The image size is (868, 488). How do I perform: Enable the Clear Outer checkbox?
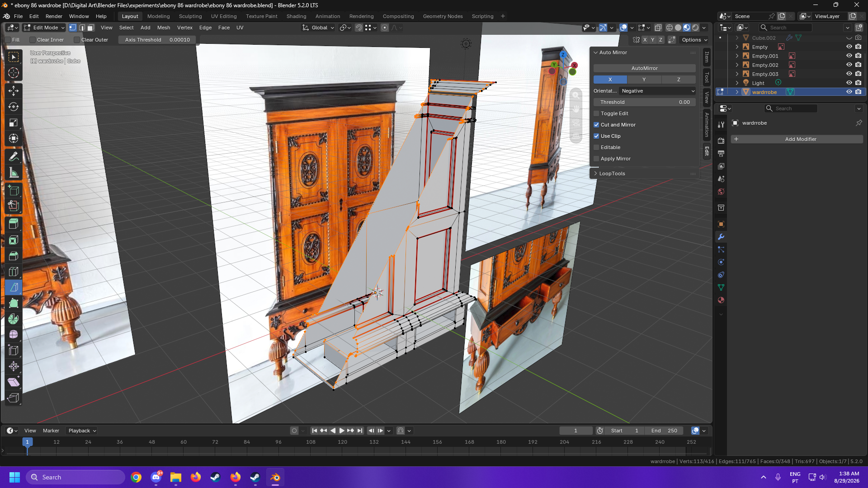coord(77,40)
